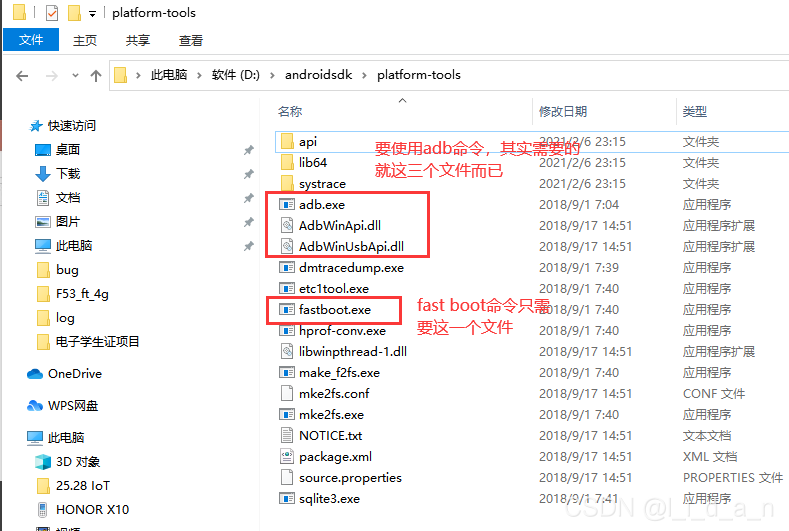Click the pin icon beside 文档
The height and width of the screenshot is (531, 789).
click(249, 198)
